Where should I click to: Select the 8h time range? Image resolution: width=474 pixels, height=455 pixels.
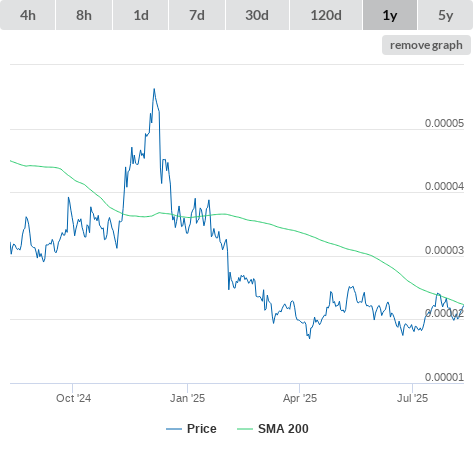coord(84,15)
